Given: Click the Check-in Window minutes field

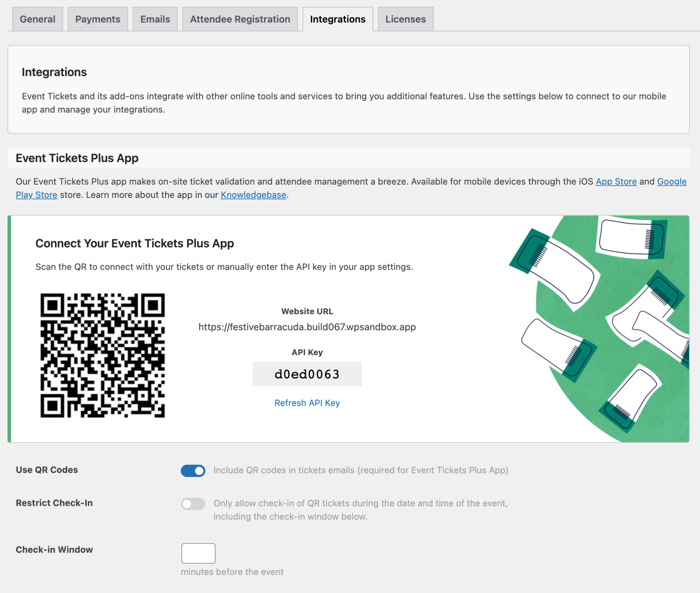Looking at the screenshot, I should tap(198, 553).
